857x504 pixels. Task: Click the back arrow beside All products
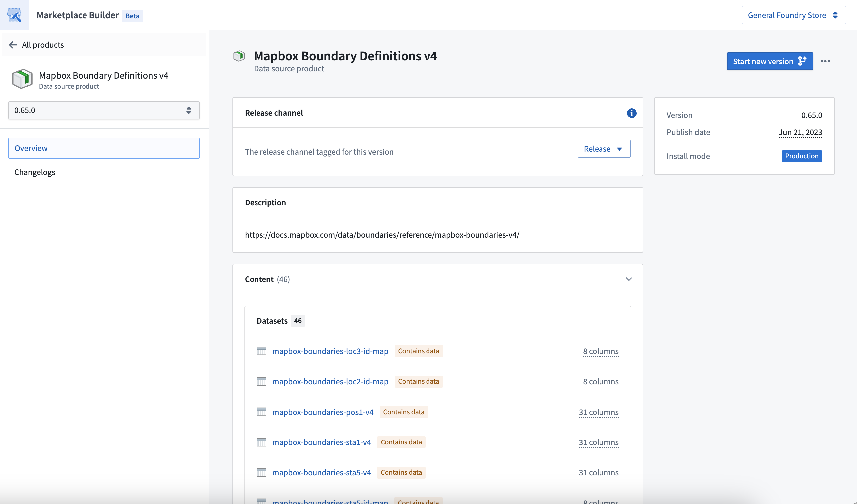(13, 45)
